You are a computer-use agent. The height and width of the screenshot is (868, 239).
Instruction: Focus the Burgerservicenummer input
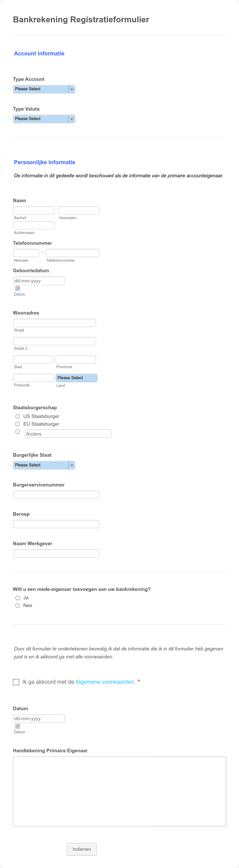coord(56,494)
